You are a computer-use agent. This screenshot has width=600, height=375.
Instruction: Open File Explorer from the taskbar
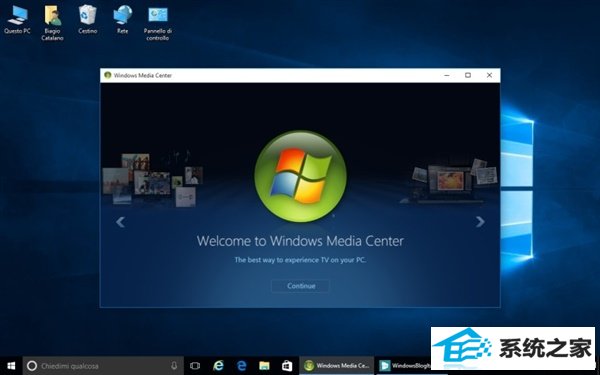(264, 366)
